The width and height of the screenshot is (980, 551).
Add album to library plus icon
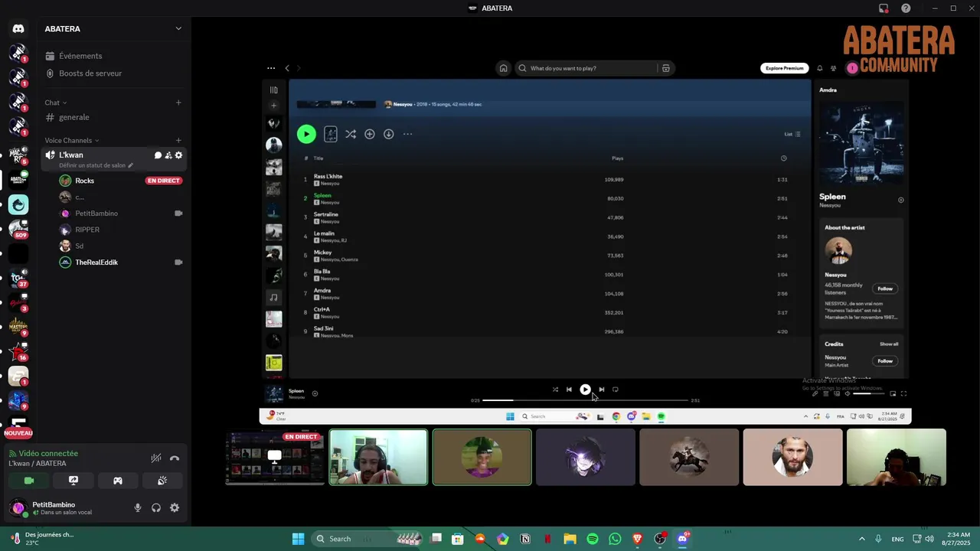[x=369, y=134]
